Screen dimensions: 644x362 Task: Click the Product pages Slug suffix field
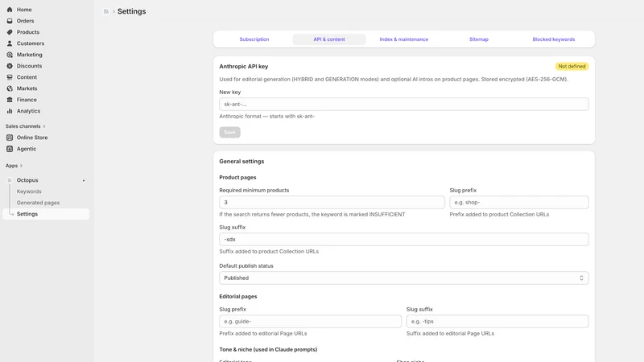[x=404, y=239]
